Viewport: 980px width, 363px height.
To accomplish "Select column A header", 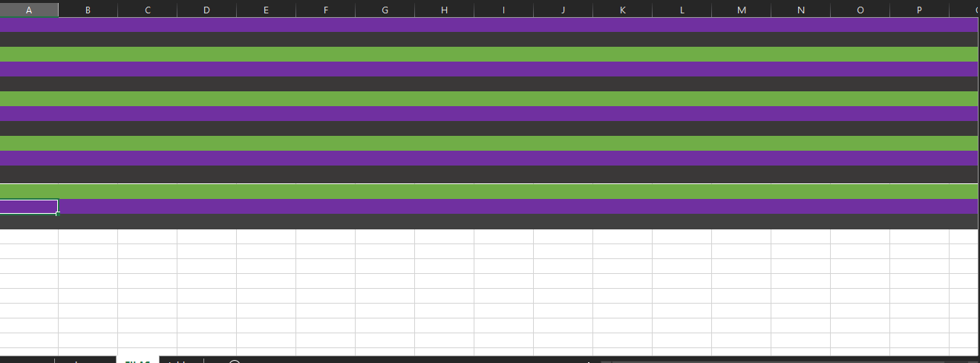I will pos(29,10).
